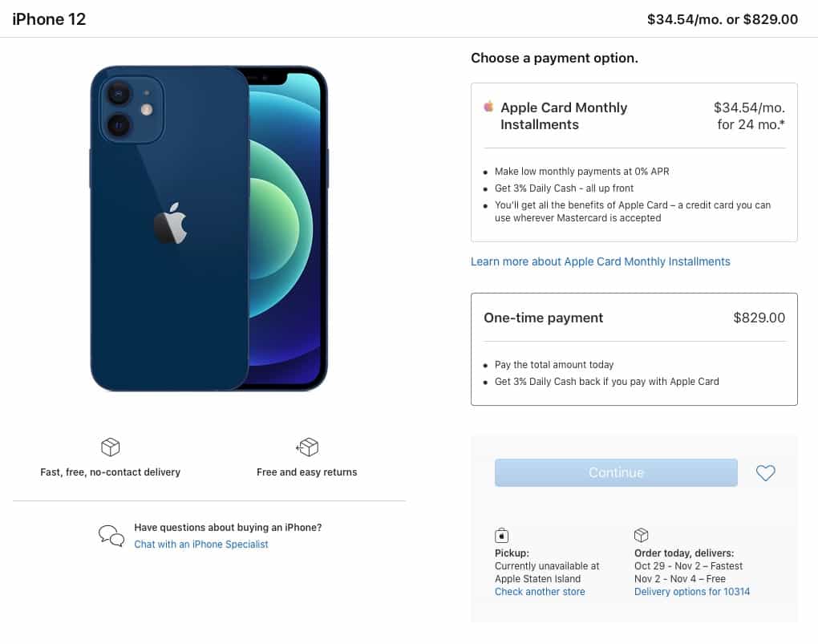Select the One-time payment option
Image resolution: width=818 pixels, height=644 pixels.
[634, 349]
